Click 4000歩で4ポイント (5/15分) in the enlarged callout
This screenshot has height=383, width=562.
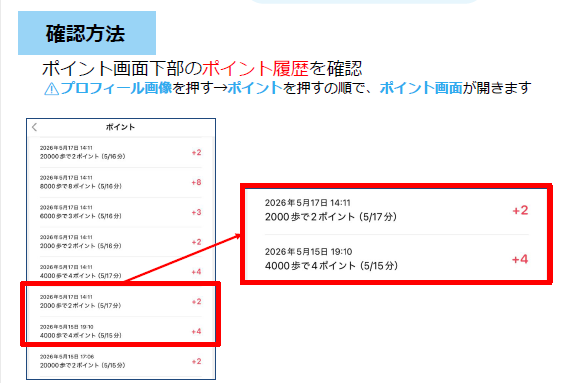(331, 266)
